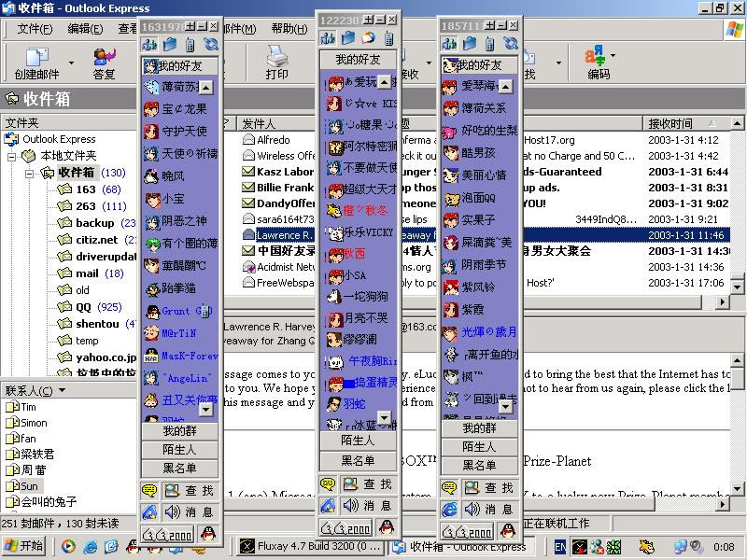The image size is (747, 560).
Task: Click the yellow chat bubble in QQ window 163197
Action: point(149,490)
